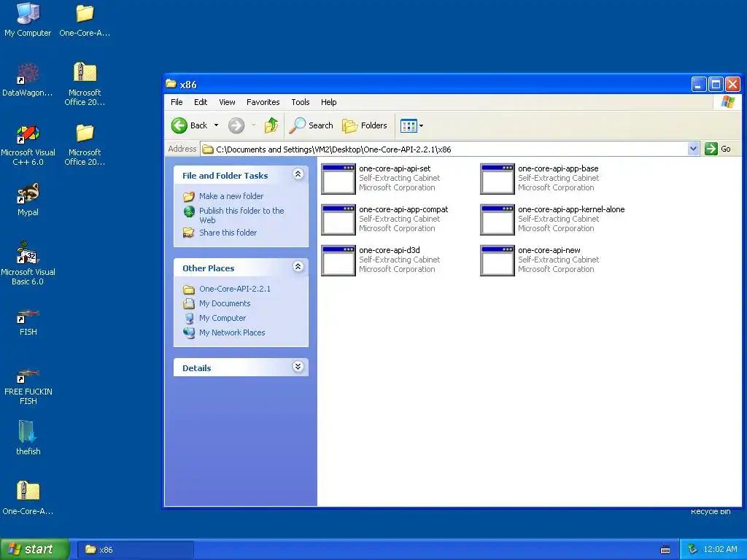Select DataWagon shortcut on desktop
Screen dimensions: 747x560
[x=28, y=79]
